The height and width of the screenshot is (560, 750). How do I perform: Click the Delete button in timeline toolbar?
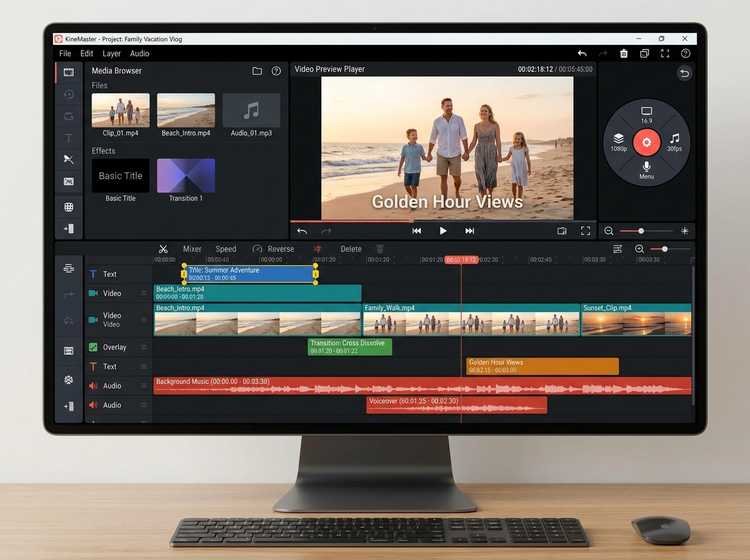[x=351, y=249]
